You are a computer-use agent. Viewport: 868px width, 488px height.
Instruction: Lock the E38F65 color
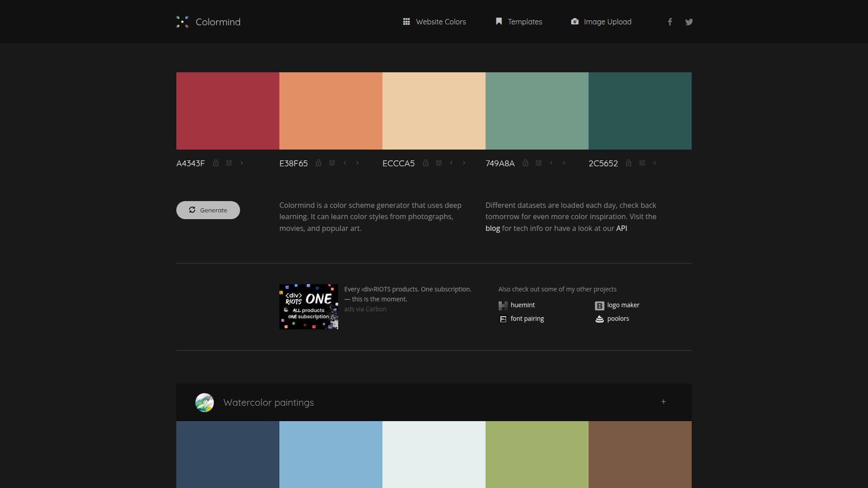pyautogui.click(x=319, y=163)
